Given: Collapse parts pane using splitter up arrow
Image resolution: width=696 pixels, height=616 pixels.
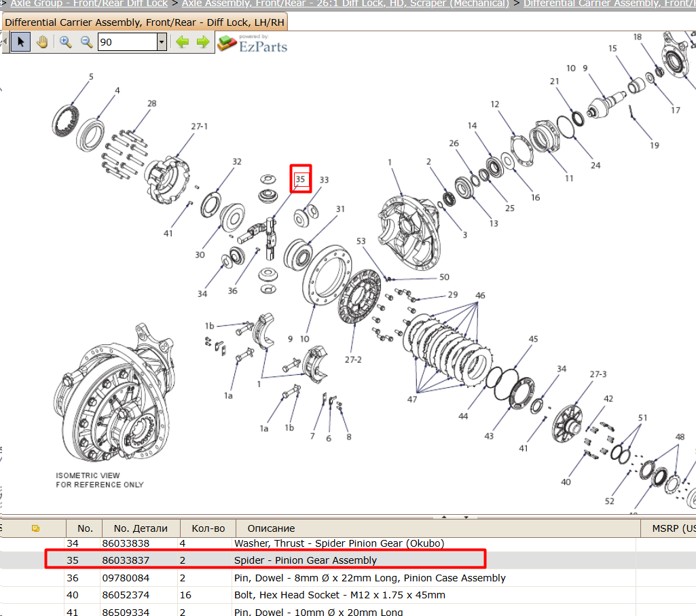Looking at the screenshot, I should (x=444, y=517).
